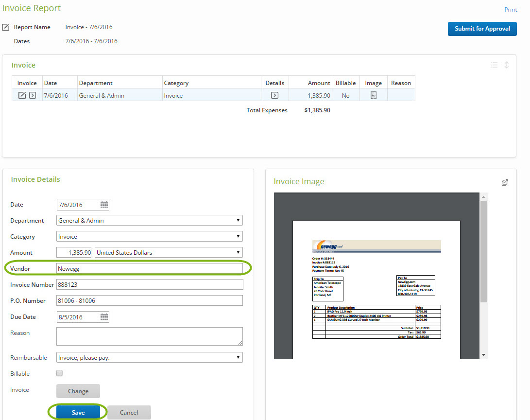Edit the 7/6/2016 invoice row pencil icon
The width and height of the screenshot is (530, 420).
click(x=22, y=95)
